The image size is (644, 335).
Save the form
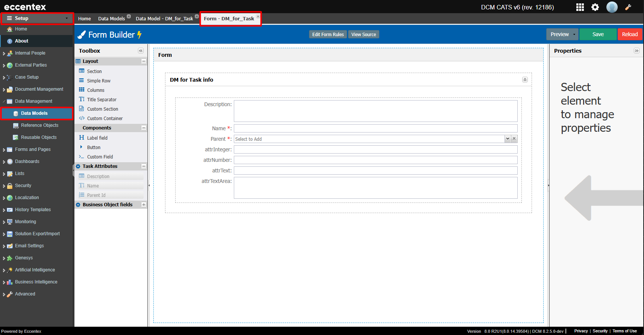point(598,34)
